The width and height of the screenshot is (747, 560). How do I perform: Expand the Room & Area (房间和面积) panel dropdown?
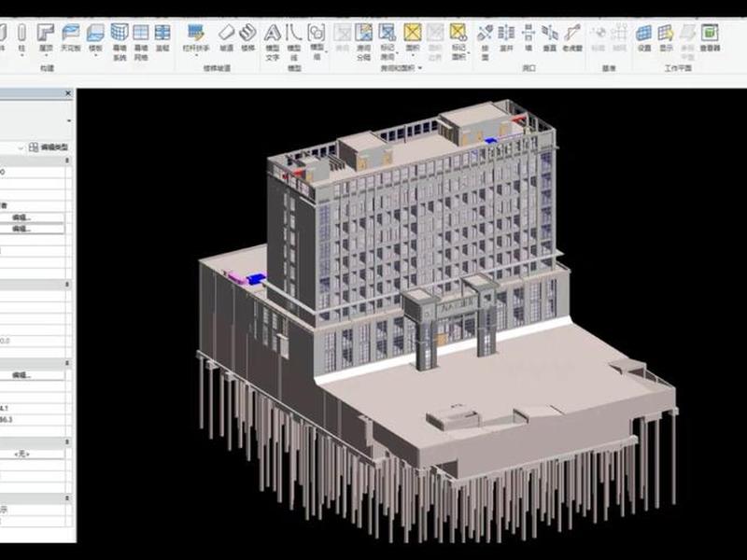click(x=420, y=68)
